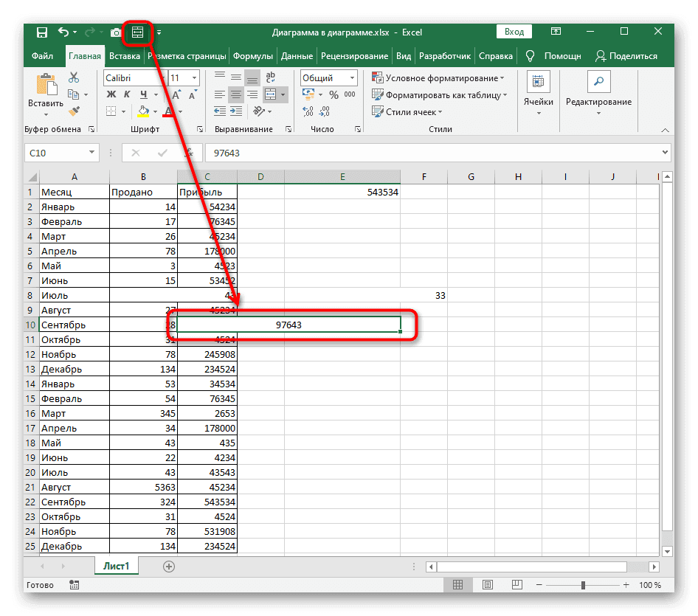Click the Save icon in quick access toolbar

[x=42, y=32]
